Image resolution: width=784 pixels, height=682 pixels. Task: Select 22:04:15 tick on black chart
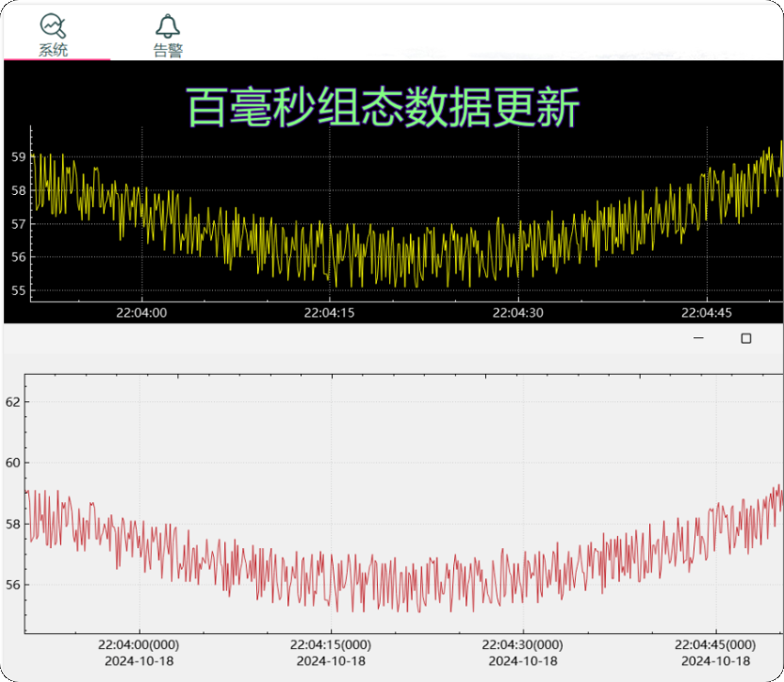click(x=330, y=313)
